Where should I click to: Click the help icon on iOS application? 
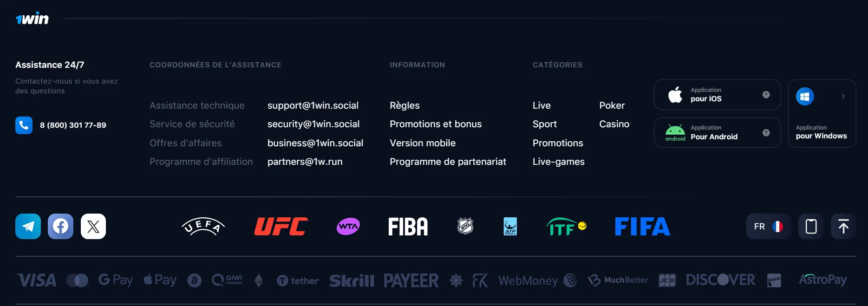(766, 95)
